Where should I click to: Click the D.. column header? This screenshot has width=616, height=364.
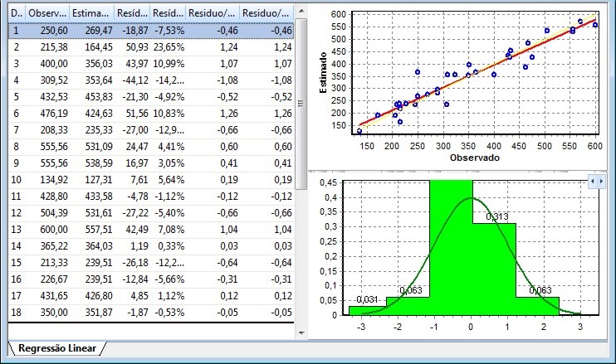pos(16,13)
